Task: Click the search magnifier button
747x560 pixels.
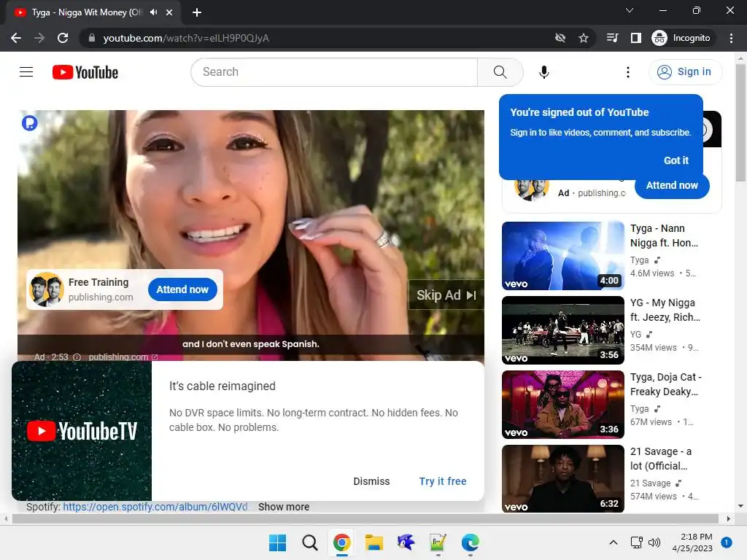Action: [500, 72]
